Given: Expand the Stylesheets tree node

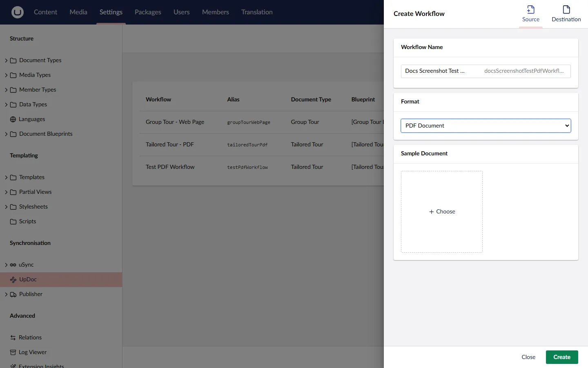Looking at the screenshot, I should 6,207.
